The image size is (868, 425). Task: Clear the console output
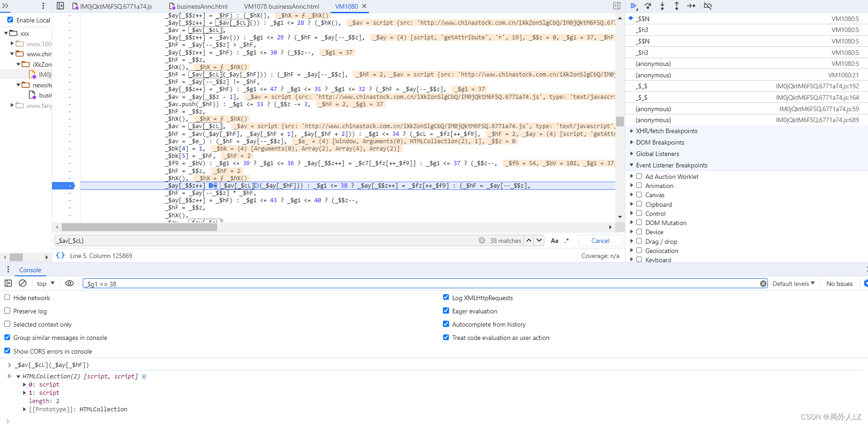22,283
